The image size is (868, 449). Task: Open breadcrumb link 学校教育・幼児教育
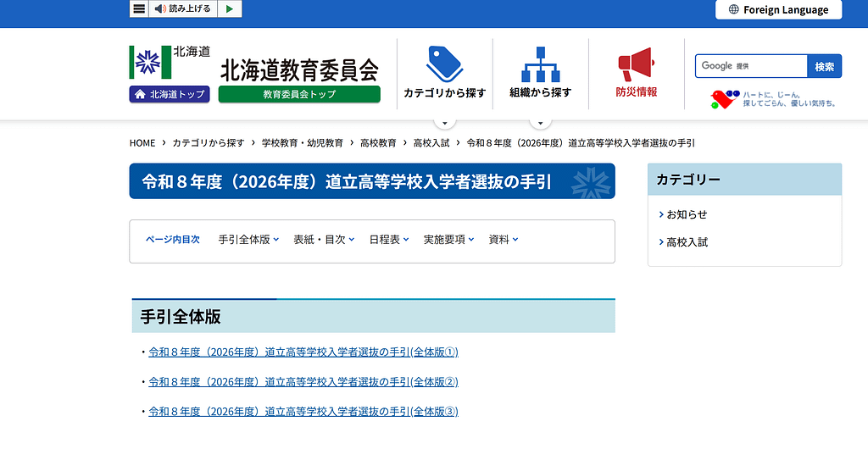click(303, 142)
